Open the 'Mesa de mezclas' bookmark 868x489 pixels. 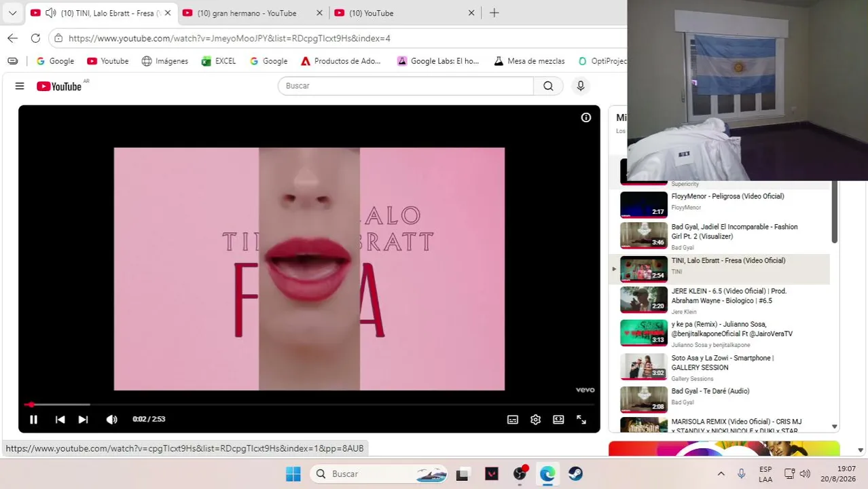click(529, 61)
